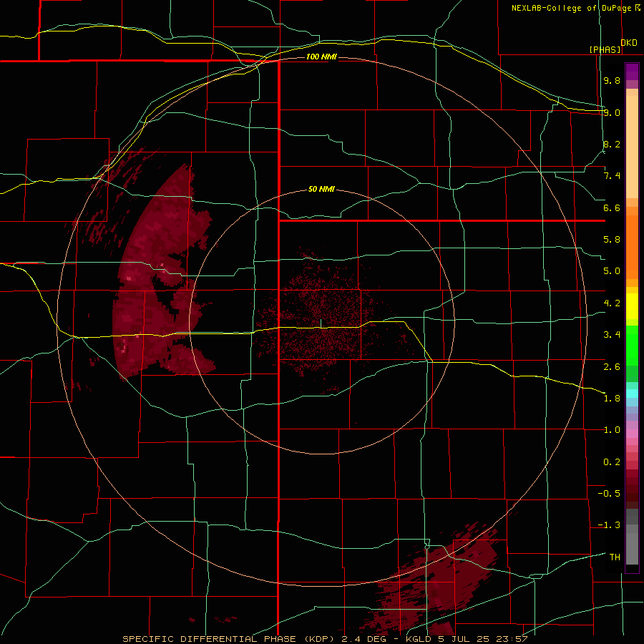Pick the cyan segment of the color bar
The height and width of the screenshot is (644, 644).
(632, 393)
